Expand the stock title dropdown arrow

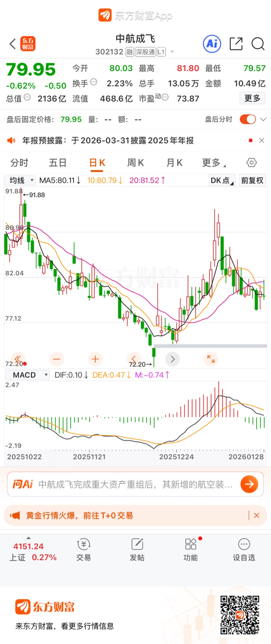tap(172, 52)
